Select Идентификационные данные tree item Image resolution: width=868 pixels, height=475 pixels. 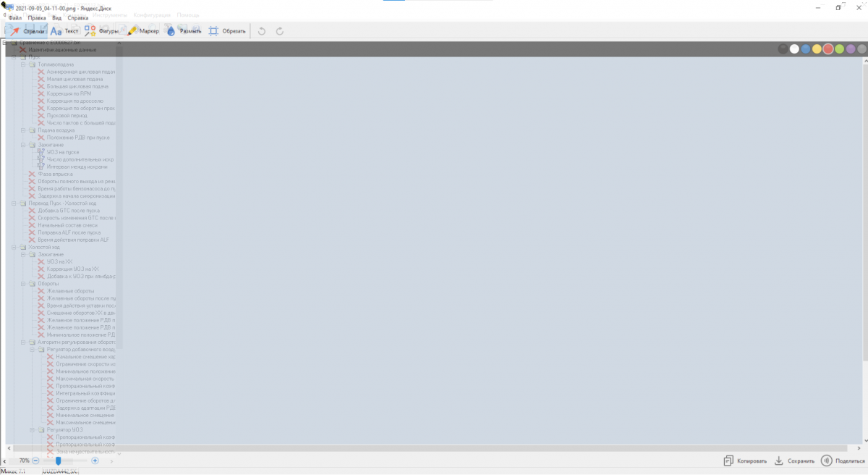(62, 50)
